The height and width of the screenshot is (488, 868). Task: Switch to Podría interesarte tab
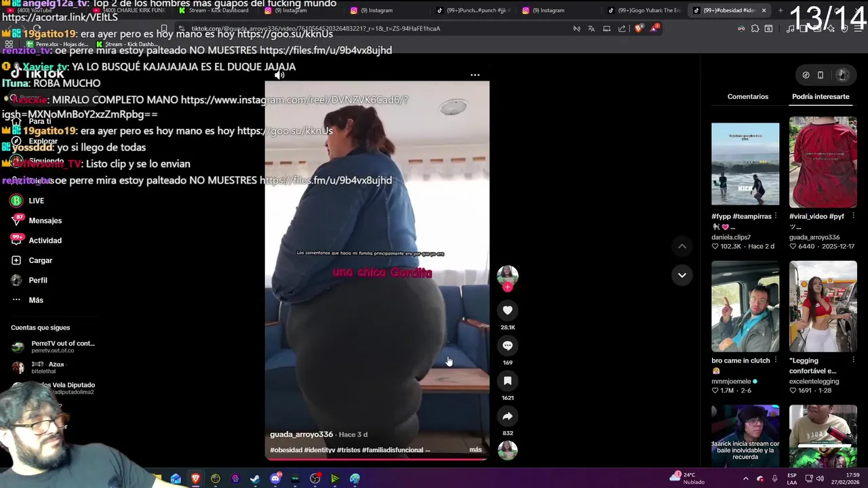pos(821,96)
